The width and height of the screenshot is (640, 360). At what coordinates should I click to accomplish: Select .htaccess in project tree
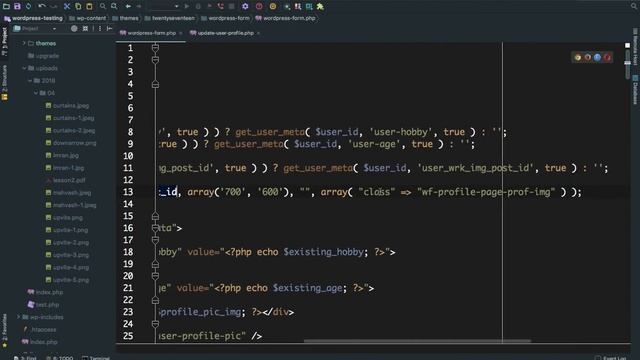[x=40, y=330]
